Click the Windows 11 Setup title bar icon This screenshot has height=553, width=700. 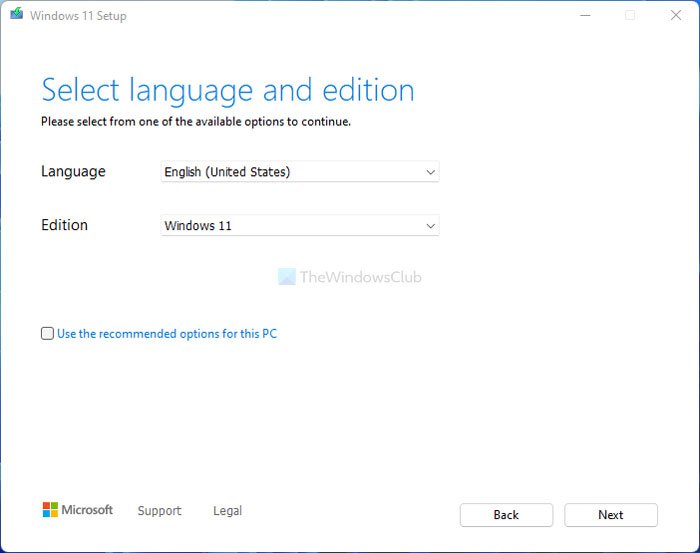click(x=17, y=14)
